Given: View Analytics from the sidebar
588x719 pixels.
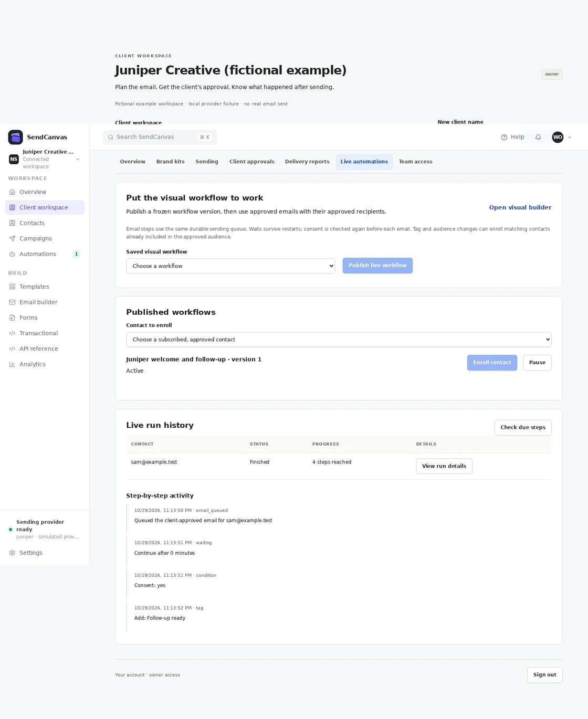Looking at the screenshot, I should pos(45,364).
